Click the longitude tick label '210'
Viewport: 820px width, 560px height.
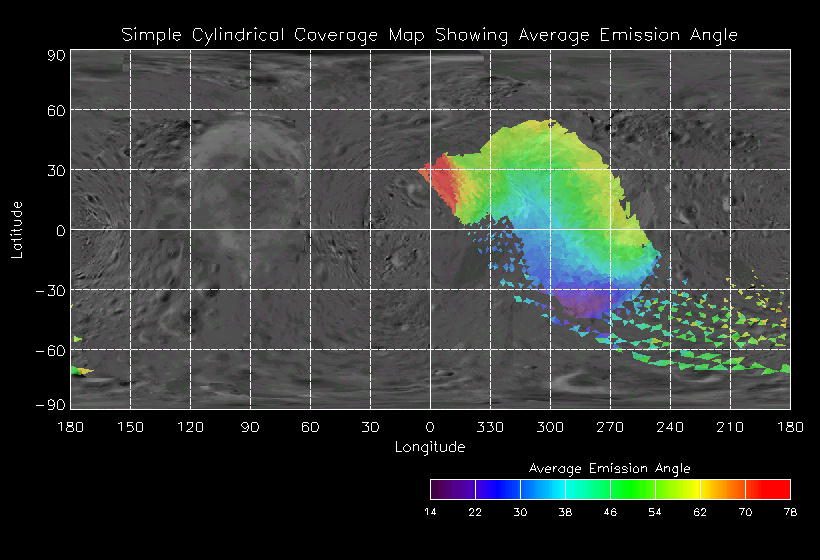[x=730, y=427]
